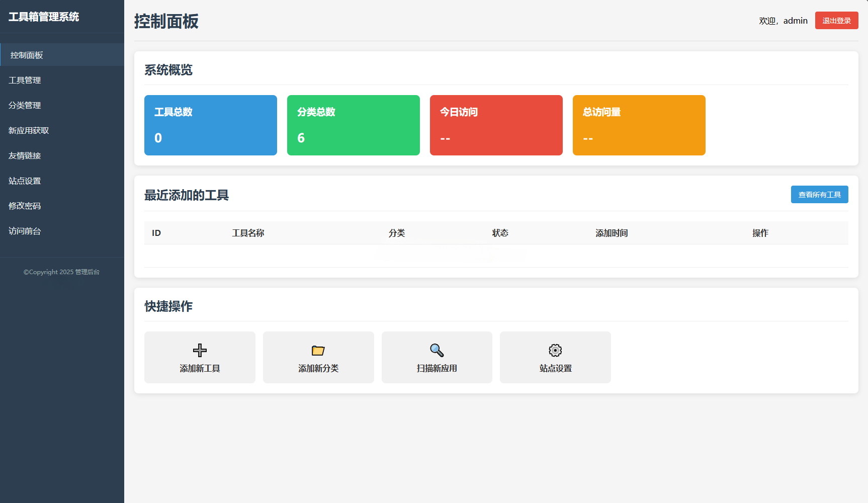Image resolution: width=868 pixels, height=503 pixels.
Task: Select 站点设置 in the sidebar
Action: 25,181
